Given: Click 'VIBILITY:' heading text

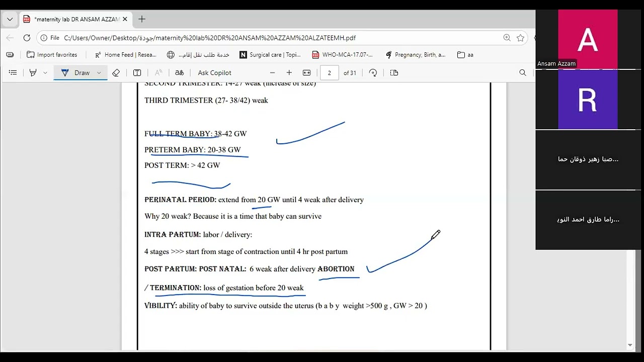Looking at the screenshot, I should click(x=160, y=306).
